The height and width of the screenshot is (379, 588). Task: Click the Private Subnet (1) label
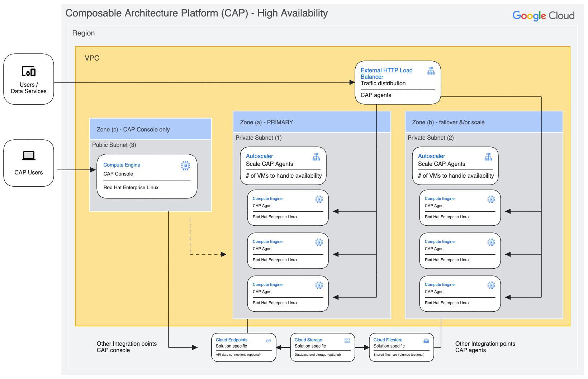(x=259, y=138)
